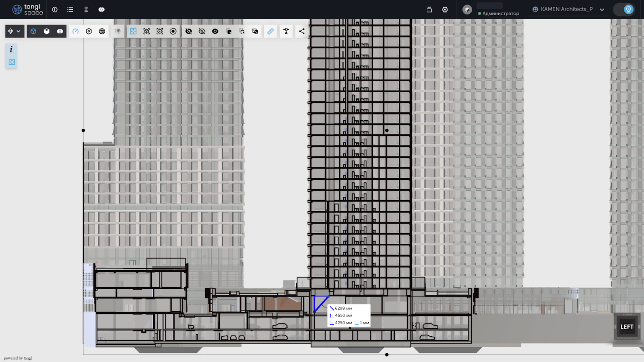Toggle the dotted grid display in viewer toolbar
This screenshot has width=644, height=362.
[x=118, y=31]
